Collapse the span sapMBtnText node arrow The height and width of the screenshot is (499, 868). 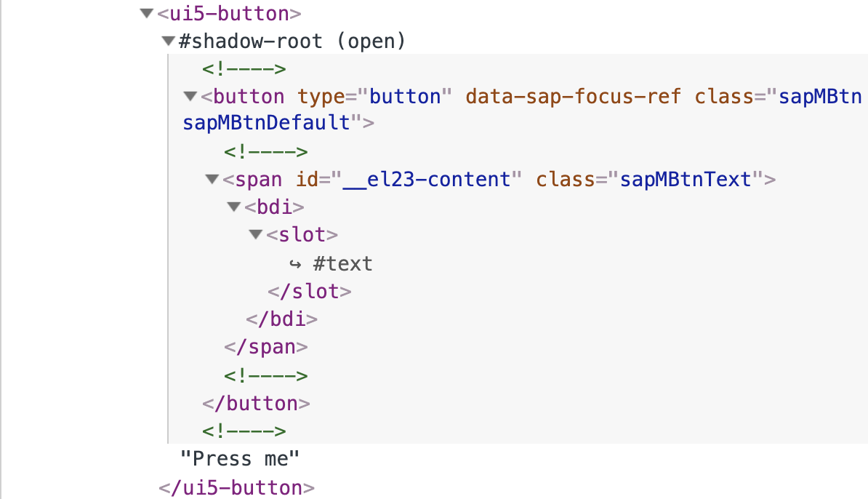coord(212,179)
